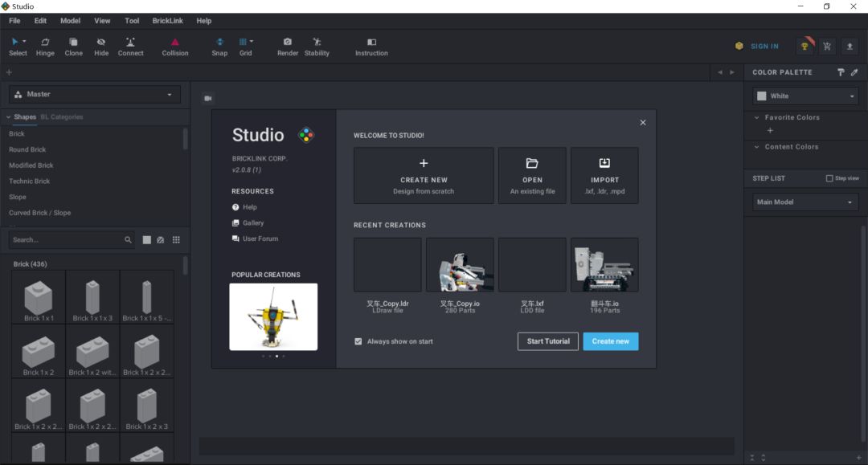Activate the Connect tool
Image resolution: width=868 pixels, height=465 pixels.
(130, 47)
